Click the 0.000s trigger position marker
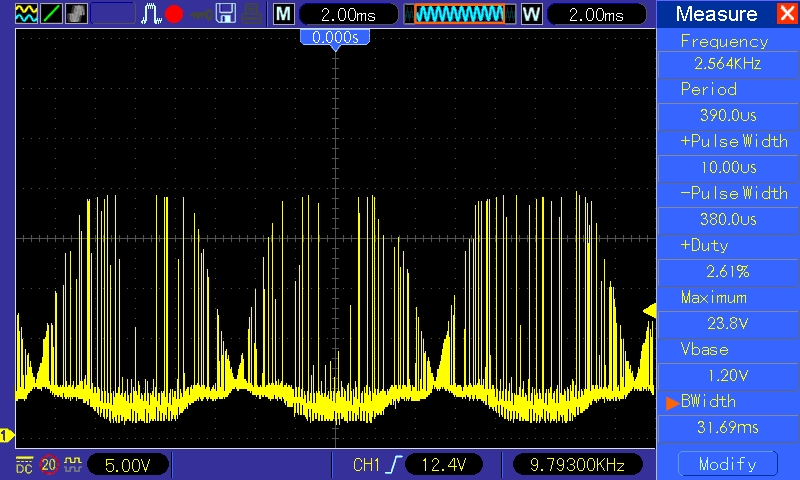The image size is (800, 480). pos(335,37)
